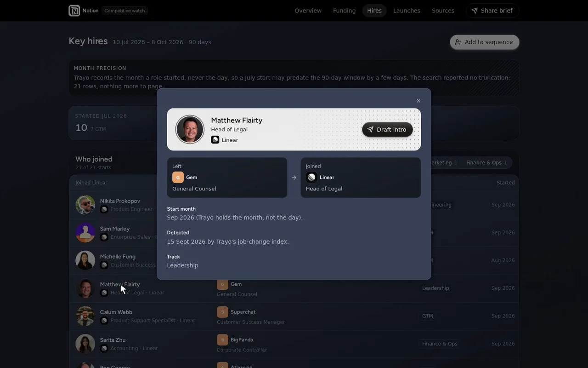
Task: Click the BigPanda company logo
Action: click(222, 340)
